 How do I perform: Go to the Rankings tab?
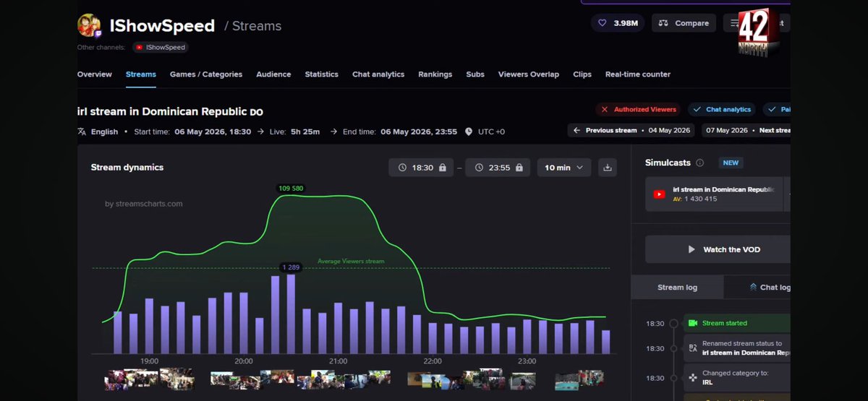click(x=435, y=74)
